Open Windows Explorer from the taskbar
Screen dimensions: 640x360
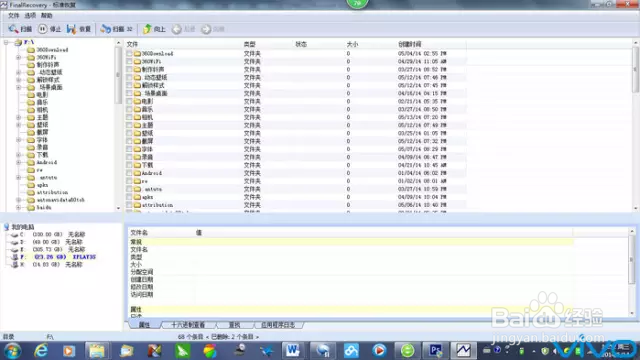click(97, 351)
